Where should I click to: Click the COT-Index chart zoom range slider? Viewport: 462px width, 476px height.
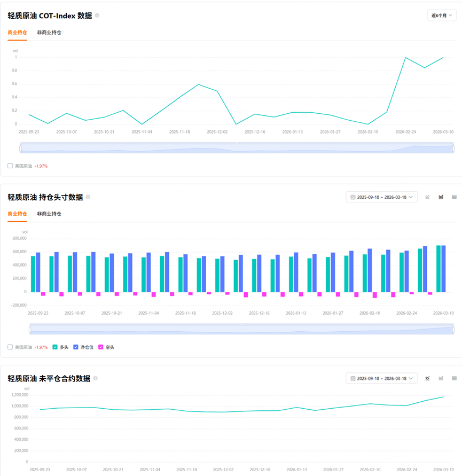(237, 148)
